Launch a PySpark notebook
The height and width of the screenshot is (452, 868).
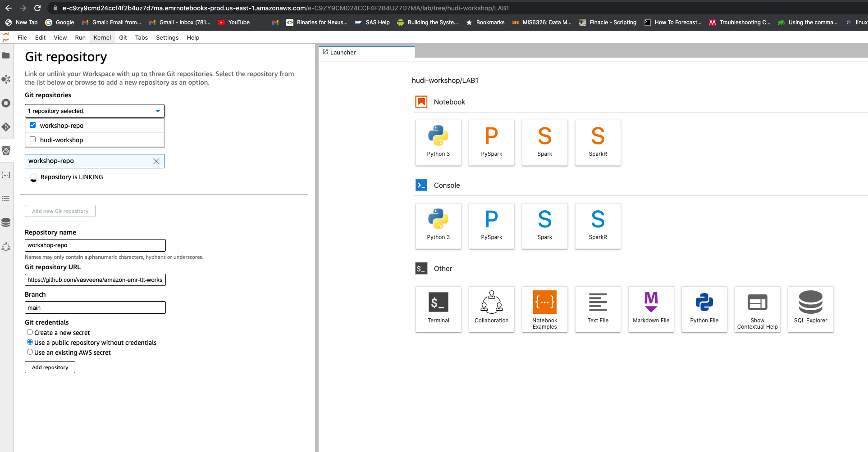492,143
